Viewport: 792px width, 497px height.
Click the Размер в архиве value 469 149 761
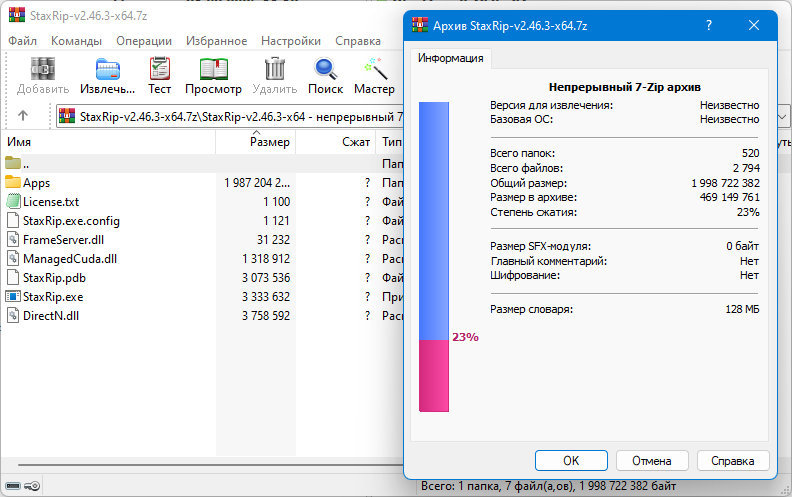click(729, 197)
